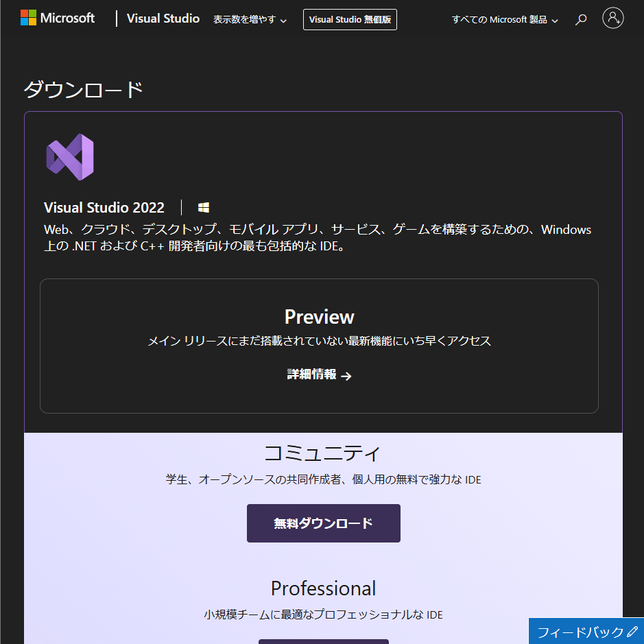This screenshot has width=644, height=644.
Task: Click the 学生、オープンソース description text
Action: point(323,479)
